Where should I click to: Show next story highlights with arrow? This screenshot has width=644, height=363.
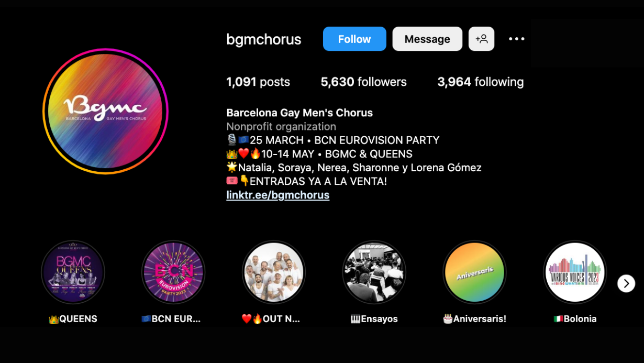pos(626,283)
